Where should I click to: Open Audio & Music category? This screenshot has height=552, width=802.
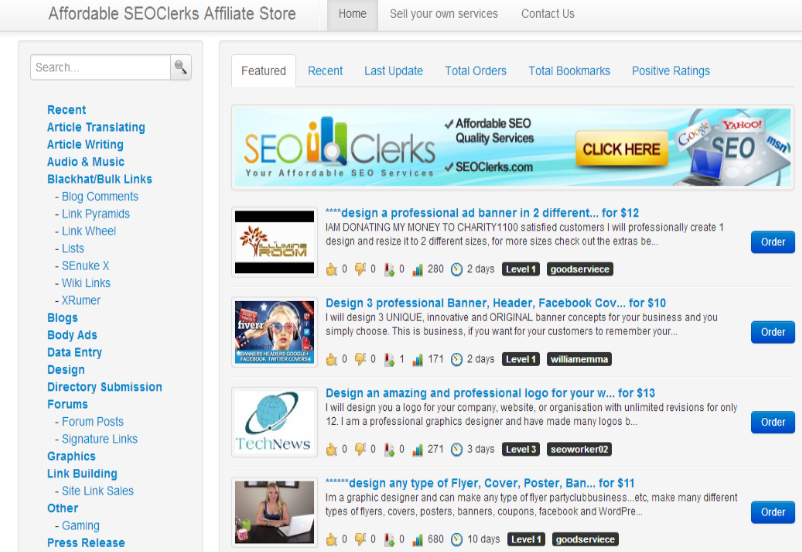point(86,162)
